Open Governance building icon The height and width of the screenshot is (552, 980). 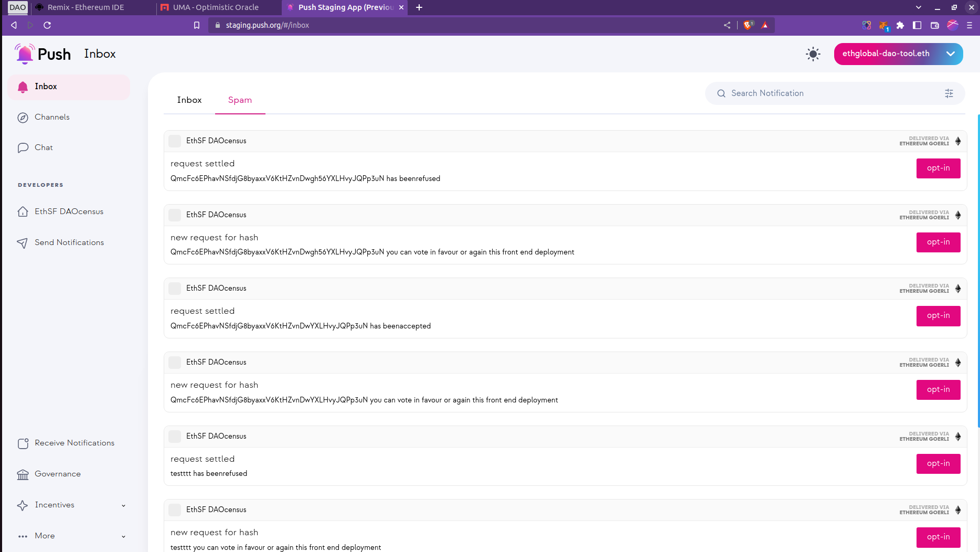click(23, 474)
